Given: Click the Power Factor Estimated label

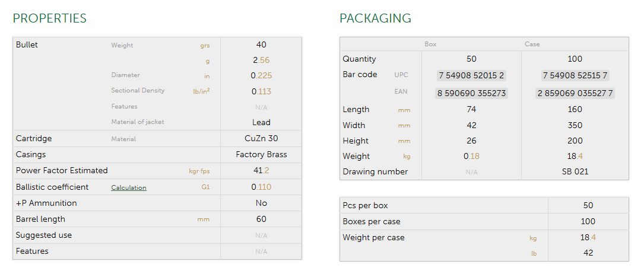Looking at the screenshot, I should coord(62,170).
